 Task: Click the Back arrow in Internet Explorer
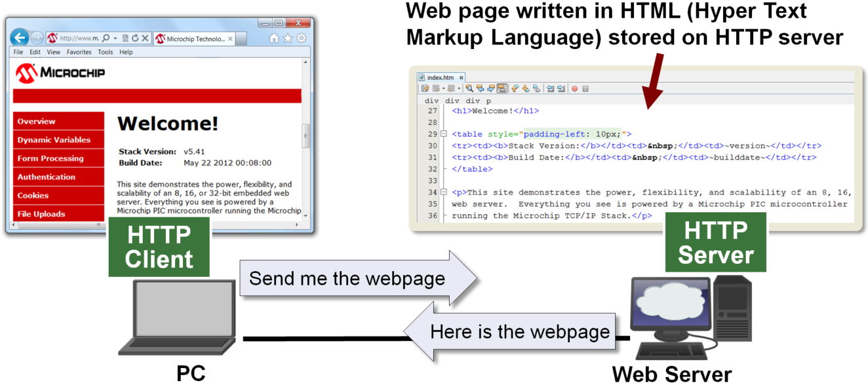[20, 37]
